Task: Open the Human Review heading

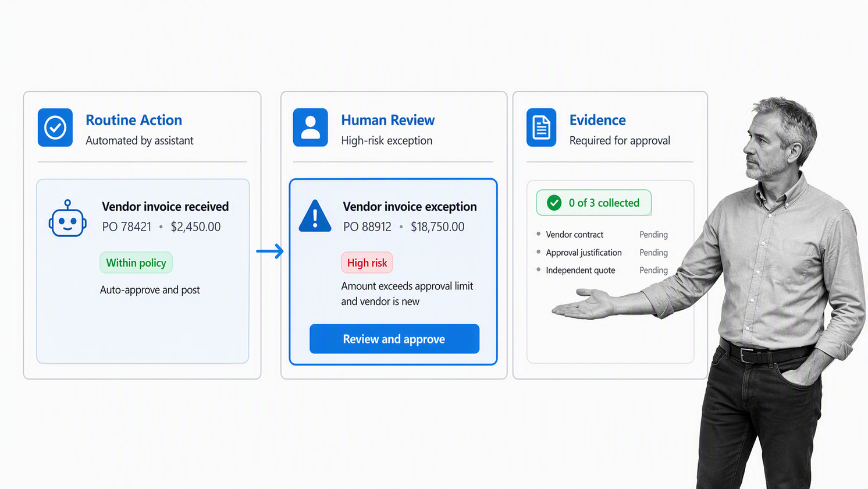Action: tap(388, 120)
